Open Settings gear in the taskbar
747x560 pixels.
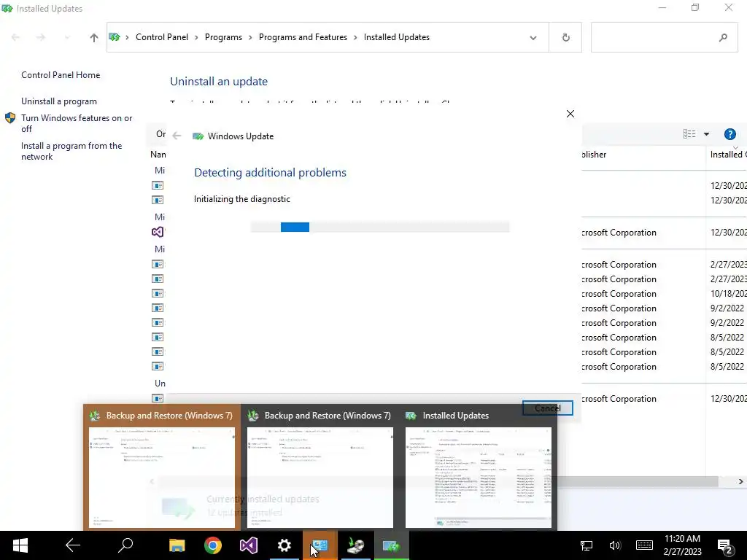click(x=285, y=545)
